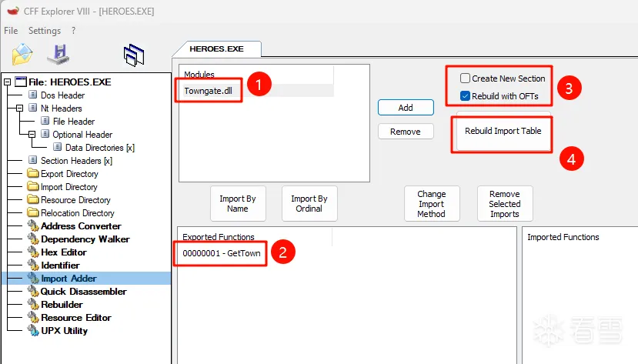Enable the Create New Section checkbox

pos(465,78)
